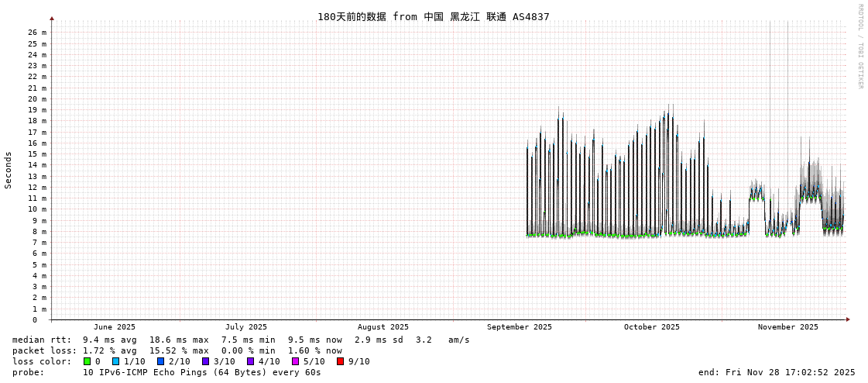Click the July 2025 axis label
The image size is (868, 383).
pyautogui.click(x=245, y=327)
